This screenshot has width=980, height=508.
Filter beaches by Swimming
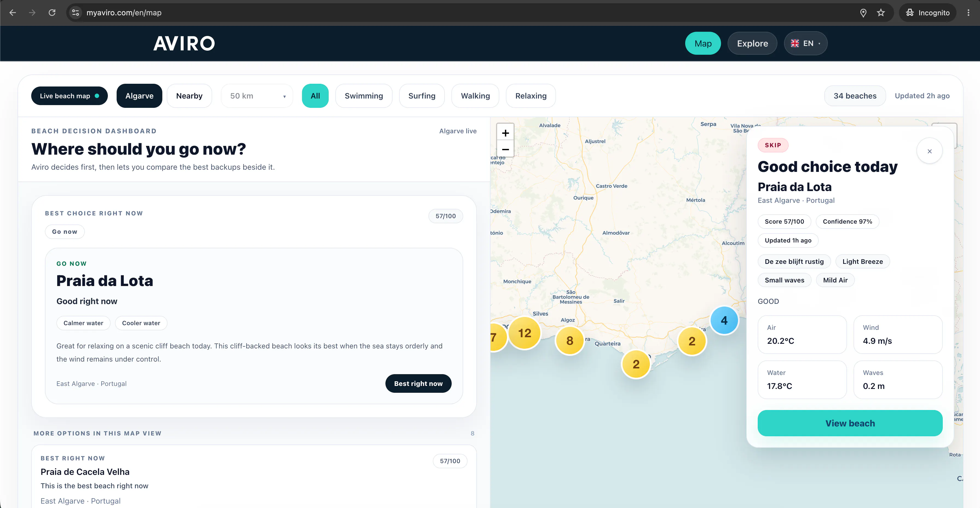pyautogui.click(x=364, y=96)
